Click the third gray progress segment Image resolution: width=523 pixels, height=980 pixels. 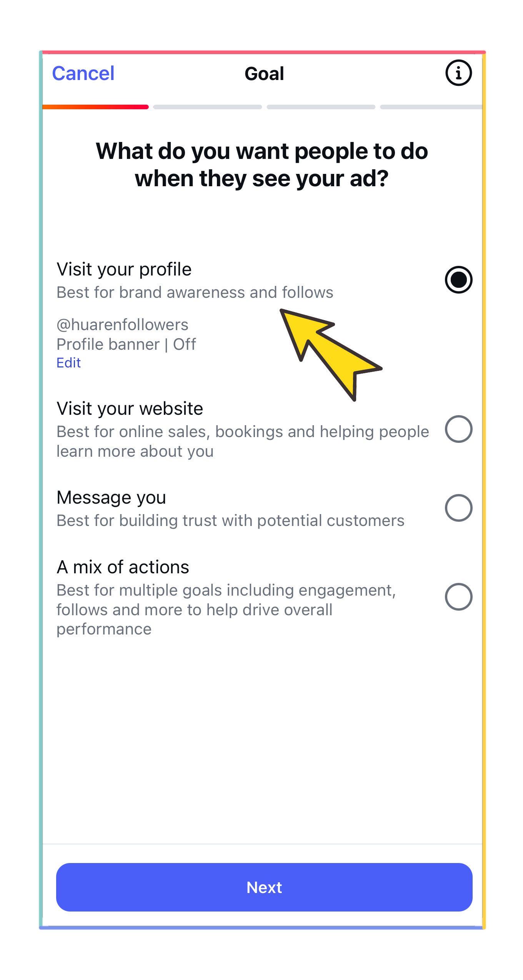click(x=321, y=107)
